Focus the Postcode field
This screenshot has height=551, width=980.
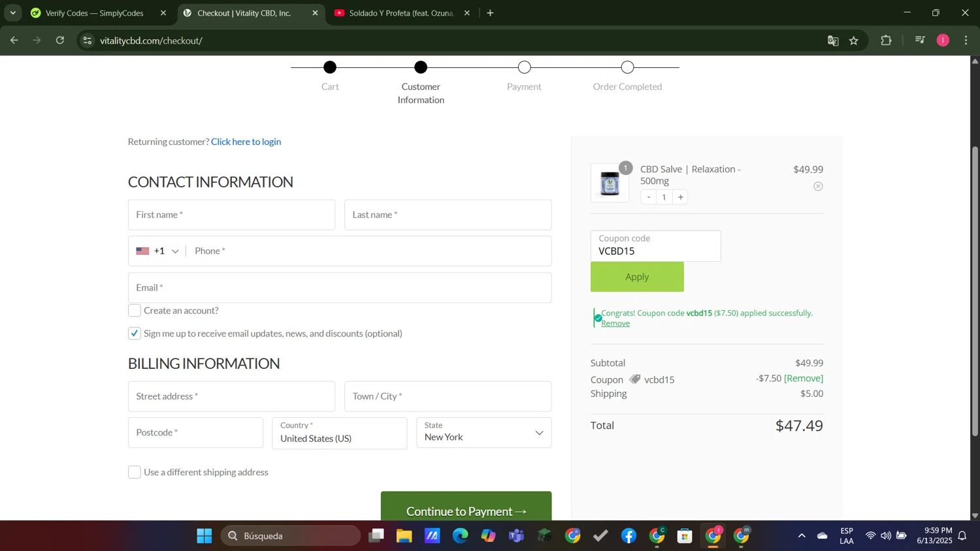click(x=195, y=433)
